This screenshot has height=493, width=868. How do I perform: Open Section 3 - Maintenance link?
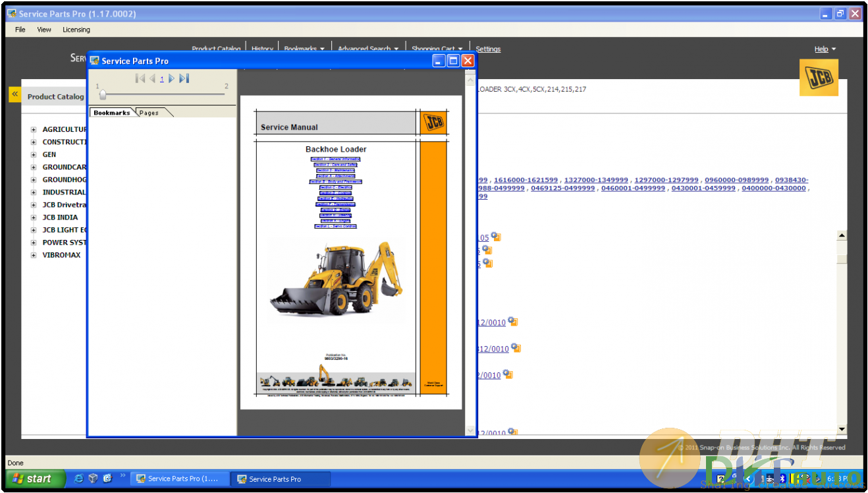click(336, 170)
